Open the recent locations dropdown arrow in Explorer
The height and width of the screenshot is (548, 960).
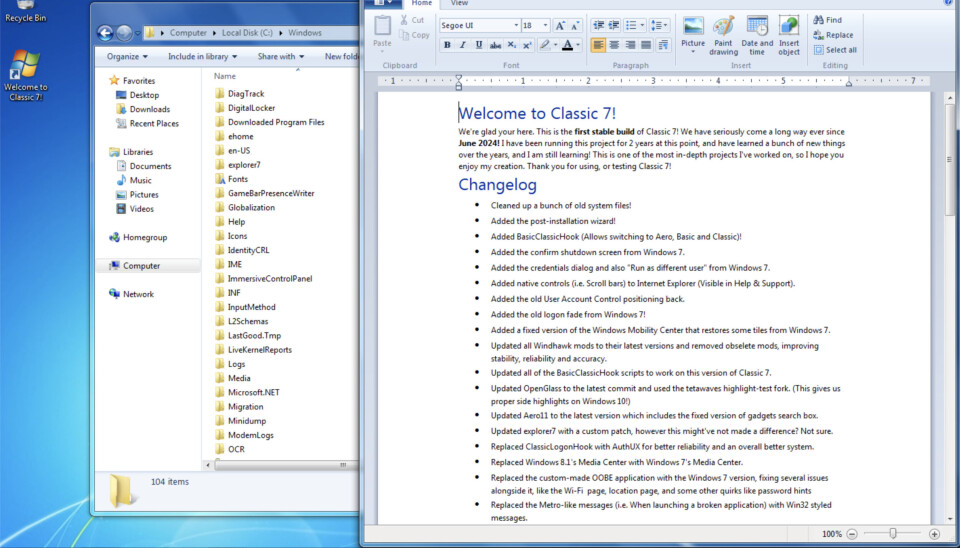tap(138, 33)
